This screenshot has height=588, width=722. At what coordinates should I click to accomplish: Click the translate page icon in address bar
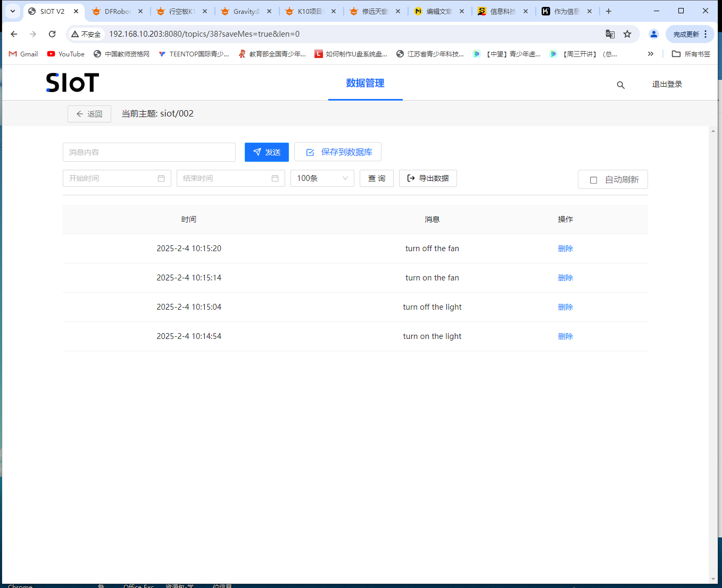click(x=610, y=34)
